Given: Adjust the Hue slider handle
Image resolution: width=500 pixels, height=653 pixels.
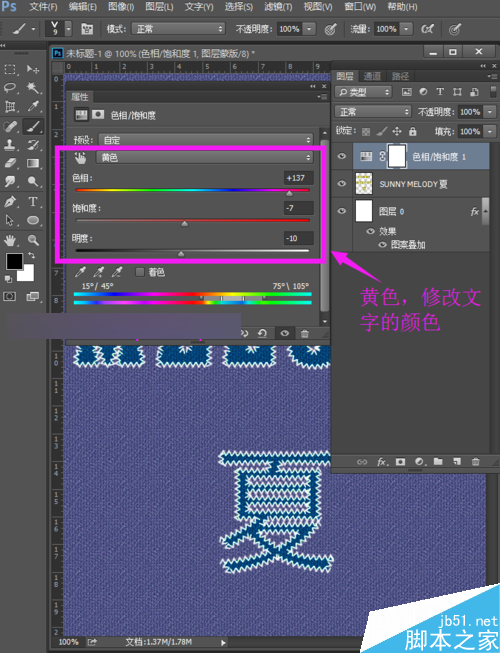Looking at the screenshot, I should 289,193.
